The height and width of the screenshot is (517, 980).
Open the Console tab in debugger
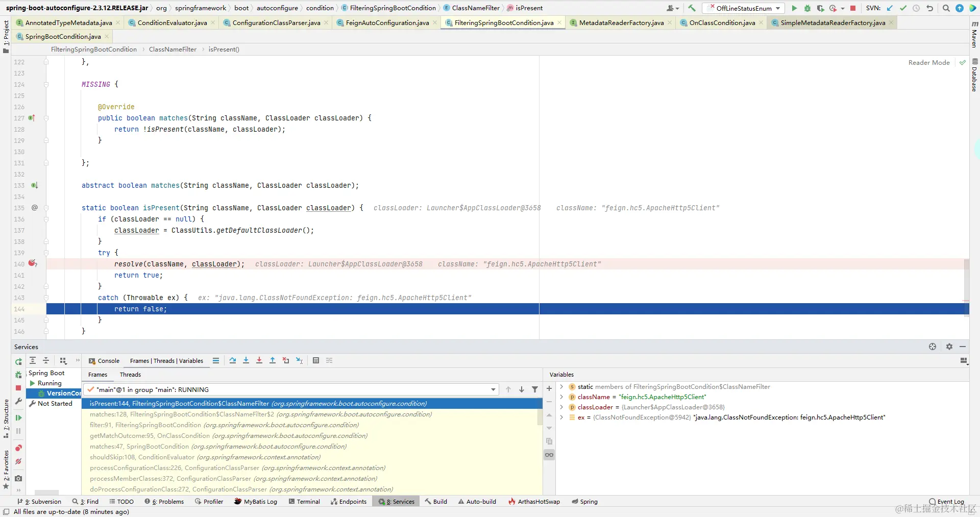(x=104, y=361)
